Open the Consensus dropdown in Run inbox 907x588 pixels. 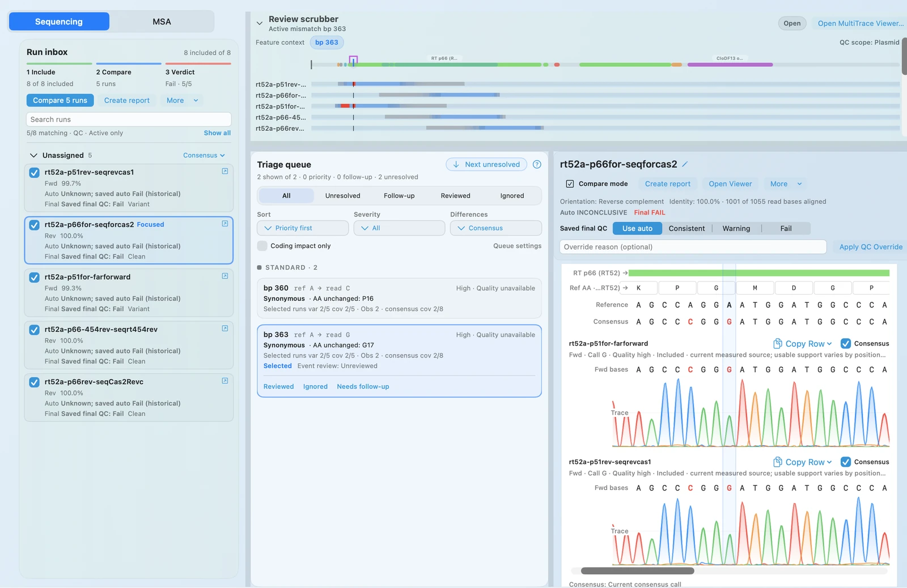tap(204, 155)
